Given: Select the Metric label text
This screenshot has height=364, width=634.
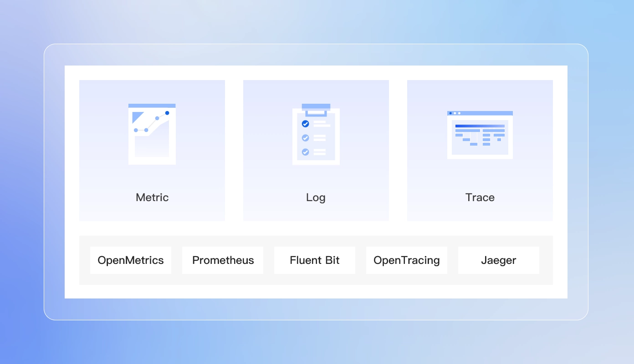Looking at the screenshot, I should coord(152,197).
